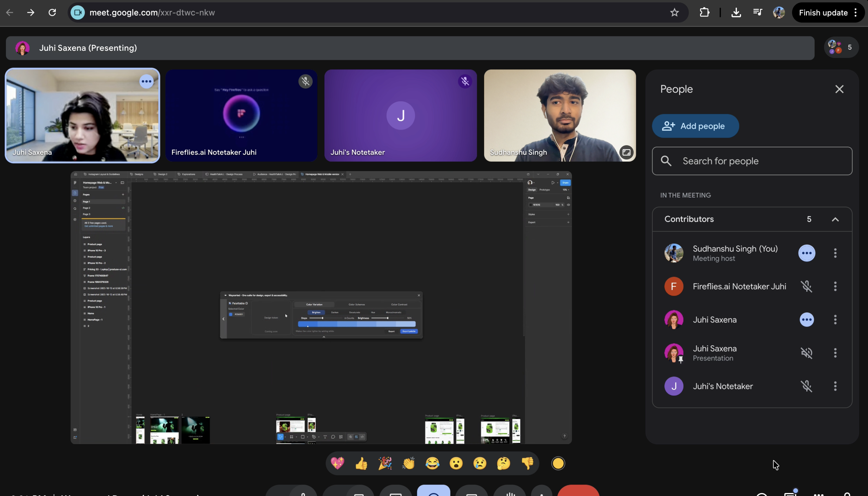Focus the Search for people field

(752, 161)
